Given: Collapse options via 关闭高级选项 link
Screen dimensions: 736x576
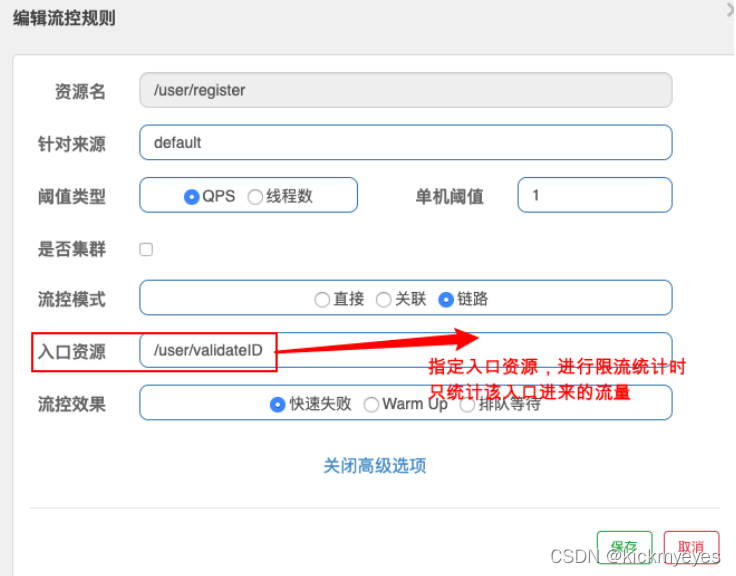Looking at the screenshot, I should coord(375,466).
